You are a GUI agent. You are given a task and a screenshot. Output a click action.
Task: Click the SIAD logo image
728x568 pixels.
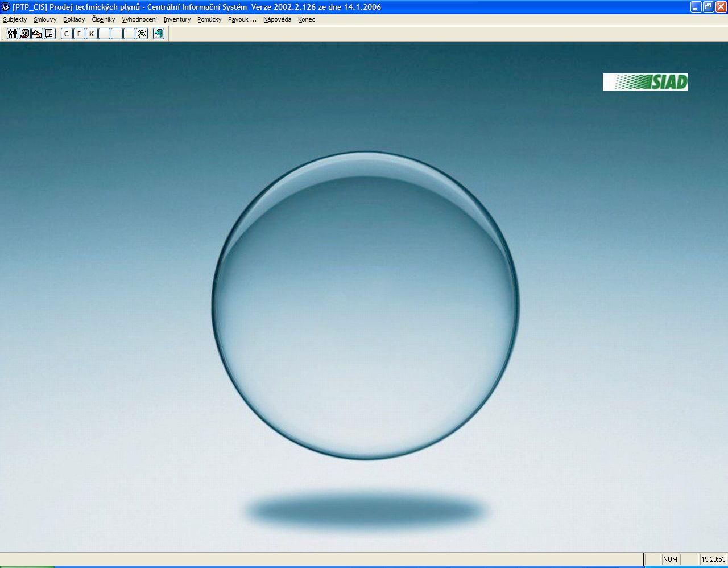pos(645,82)
